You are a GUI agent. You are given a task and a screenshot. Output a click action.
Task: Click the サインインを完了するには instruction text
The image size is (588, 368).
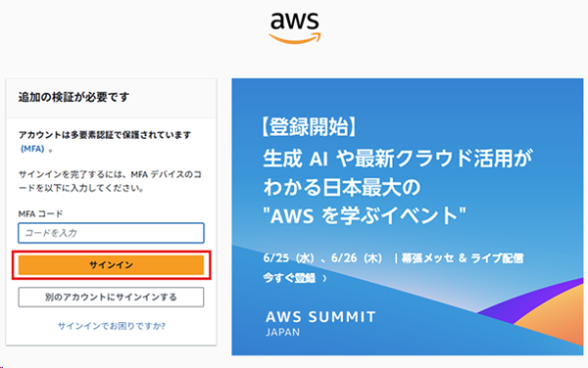110,181
